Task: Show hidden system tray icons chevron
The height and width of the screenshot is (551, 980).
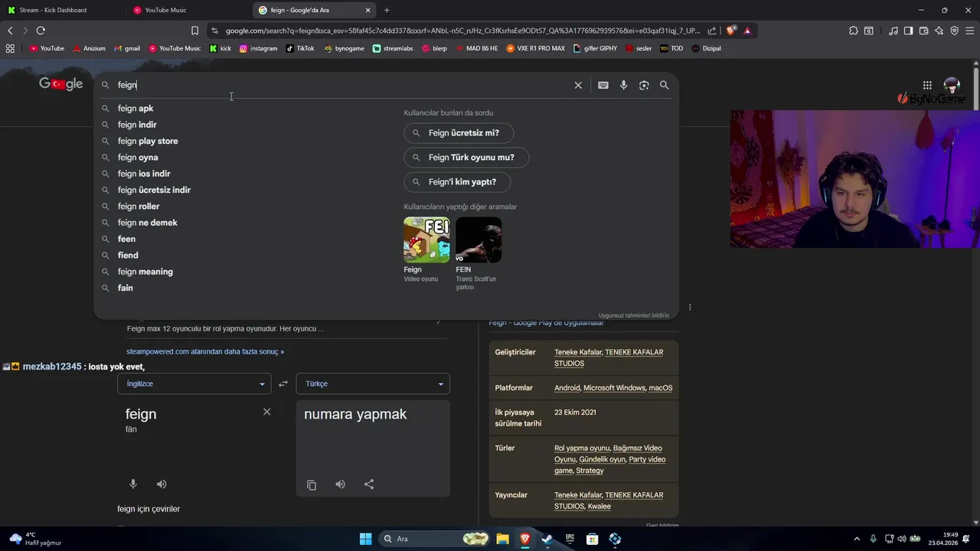Action: pos(857,539)
